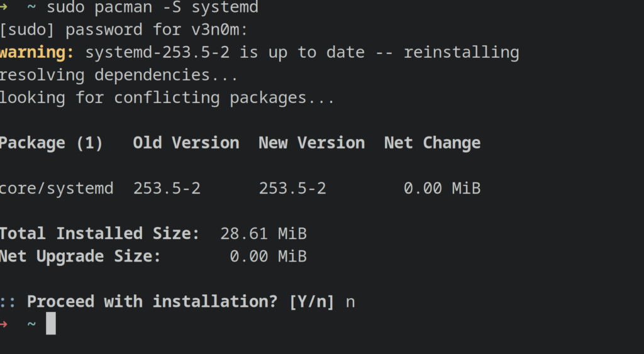
Task: Click the 'Net Change' column header
Action: 432,143
